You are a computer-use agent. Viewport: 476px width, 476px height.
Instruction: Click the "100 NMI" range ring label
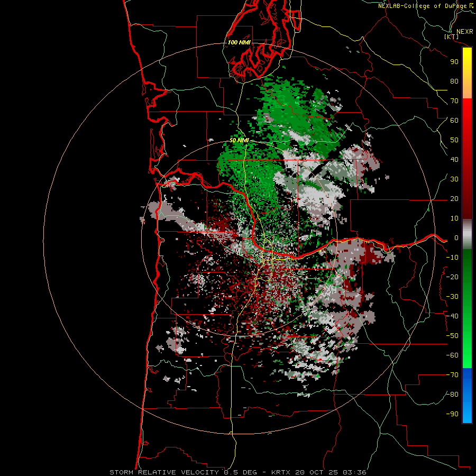point(239,42)
